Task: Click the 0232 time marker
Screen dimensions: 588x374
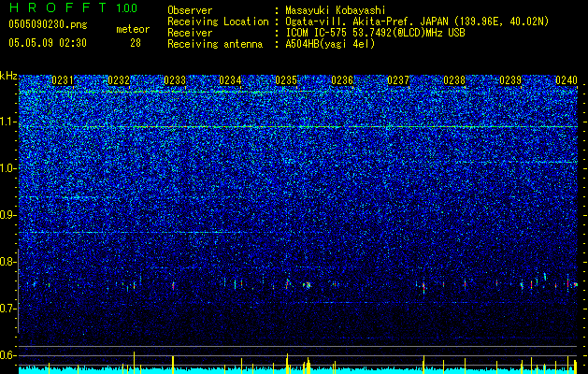Action: click(119, 80)
